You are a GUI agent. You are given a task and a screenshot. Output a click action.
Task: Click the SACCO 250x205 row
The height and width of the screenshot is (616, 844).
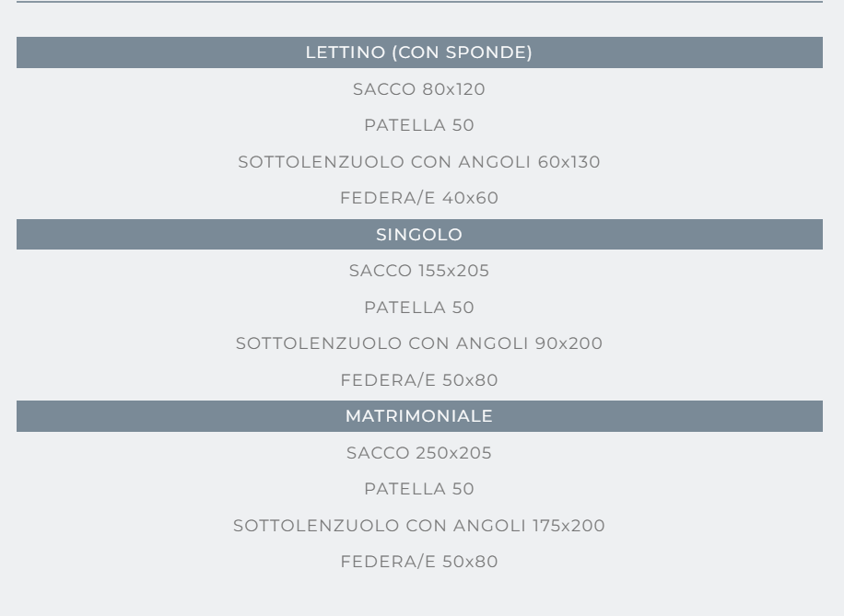pos(419,452)
